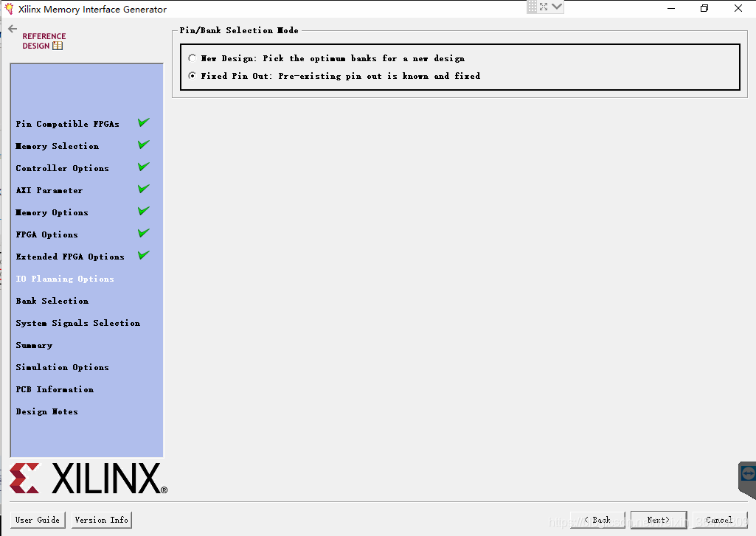The height and width of the screenshot is (536, 756).
Task: Click the checkmark beside FPGA Options
Action: pos(144,233)
